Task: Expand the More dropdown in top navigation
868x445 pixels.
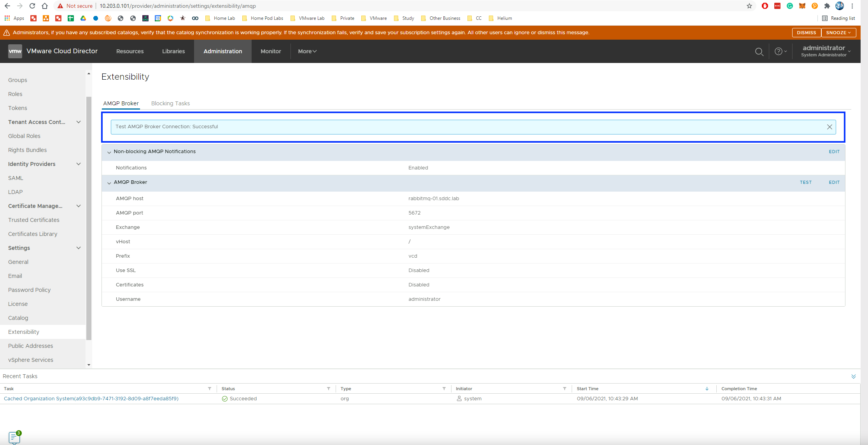Action: (307, 51)
